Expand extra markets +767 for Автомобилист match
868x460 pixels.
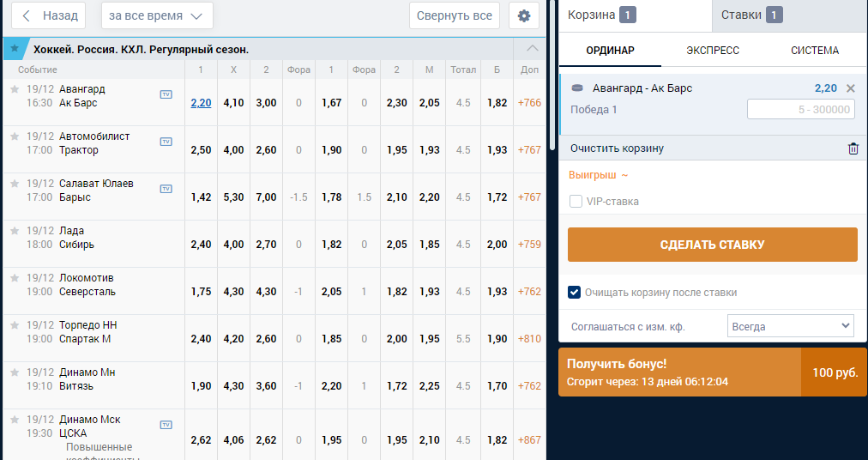529,149
